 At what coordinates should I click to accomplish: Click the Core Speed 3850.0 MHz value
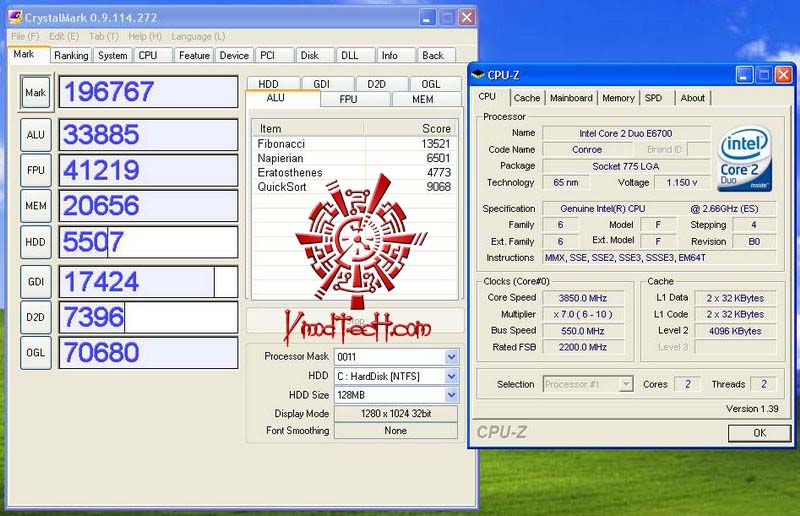click(x=583, y=298)
